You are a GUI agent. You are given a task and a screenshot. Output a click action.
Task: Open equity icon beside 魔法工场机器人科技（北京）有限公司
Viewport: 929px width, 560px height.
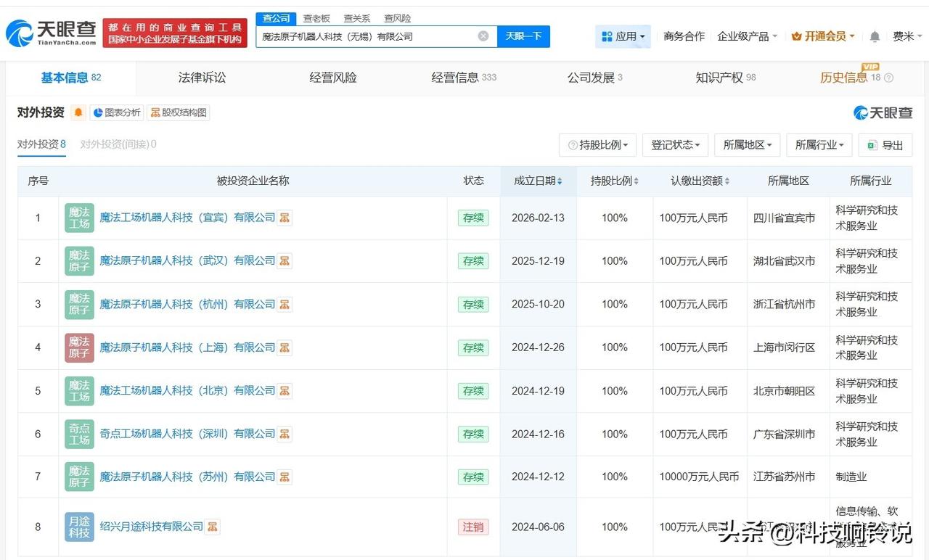click(285, 390)
